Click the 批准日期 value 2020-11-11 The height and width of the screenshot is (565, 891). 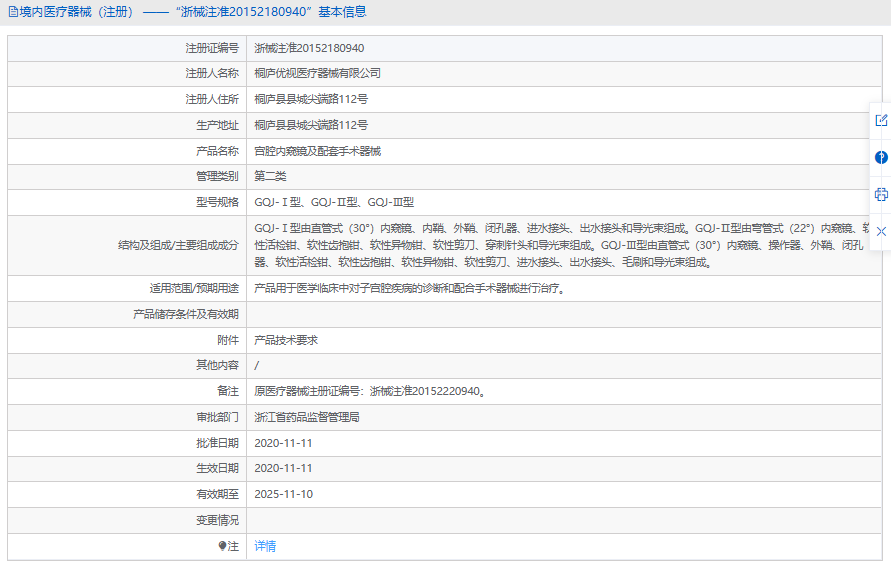point(283,443)
